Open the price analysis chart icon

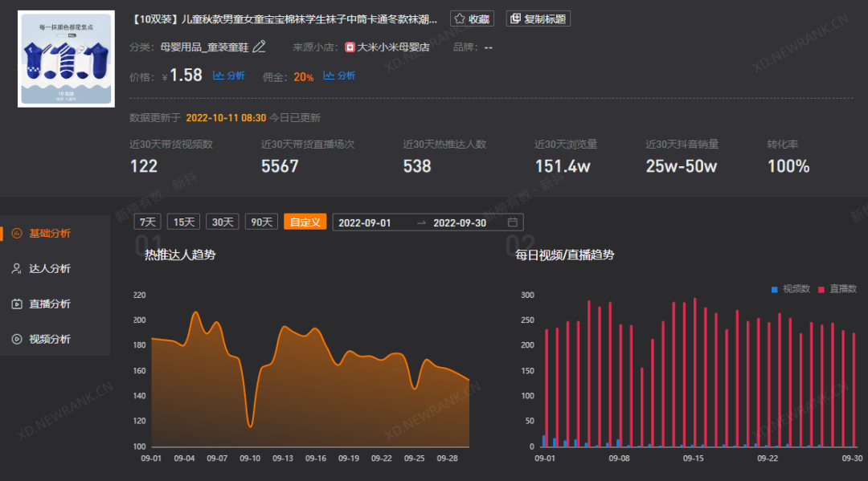click(218, 75)
